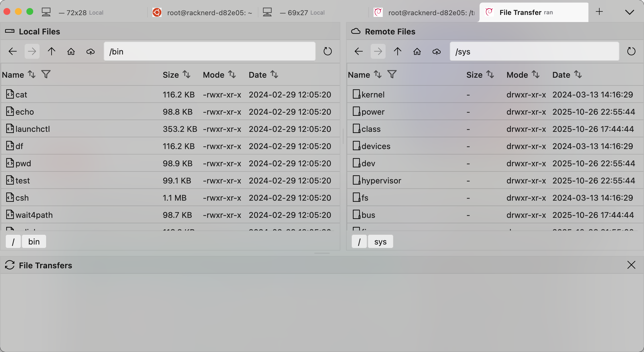Navigate up one directory in Local Files

pos(51,51)
